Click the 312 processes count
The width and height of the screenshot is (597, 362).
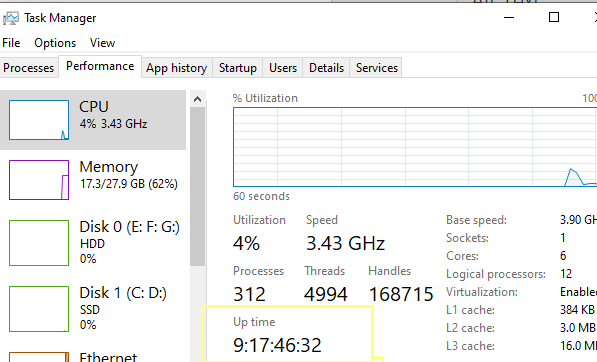click(249, 294)
